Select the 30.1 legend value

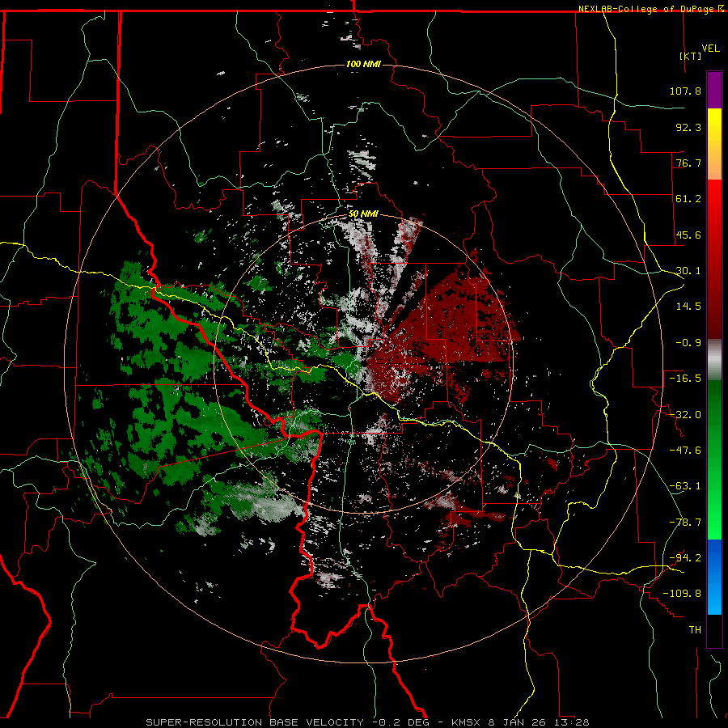pyautogui.click(x=688, y=271)
